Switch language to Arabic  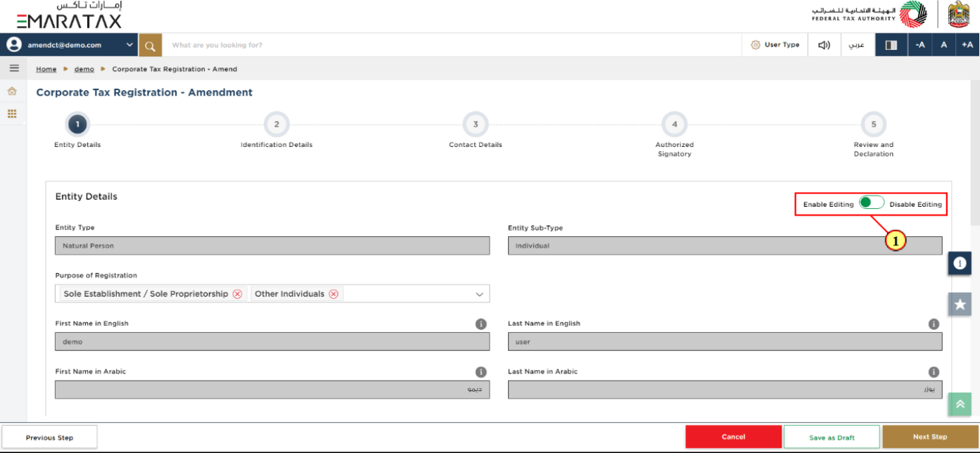click(x=856, y=45)
